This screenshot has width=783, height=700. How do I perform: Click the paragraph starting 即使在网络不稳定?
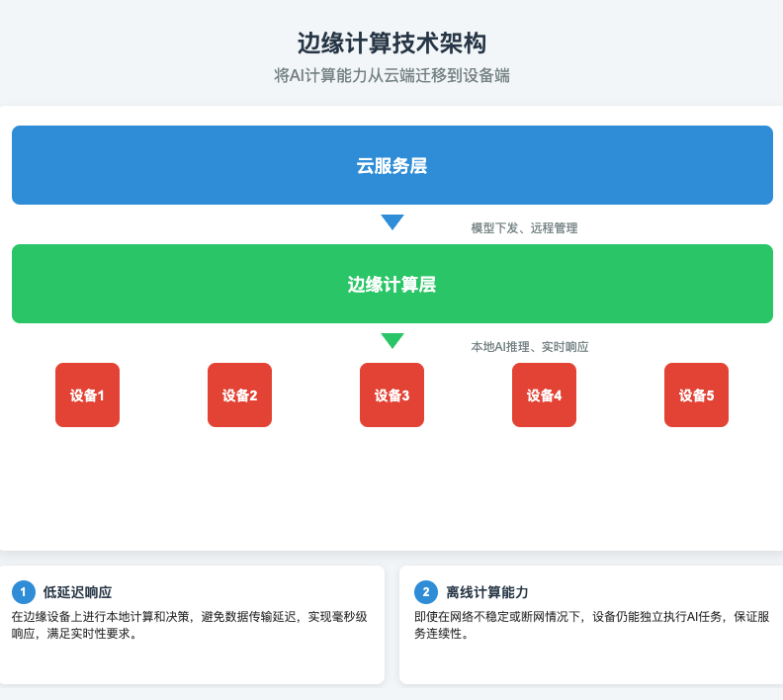coord(592,625)
